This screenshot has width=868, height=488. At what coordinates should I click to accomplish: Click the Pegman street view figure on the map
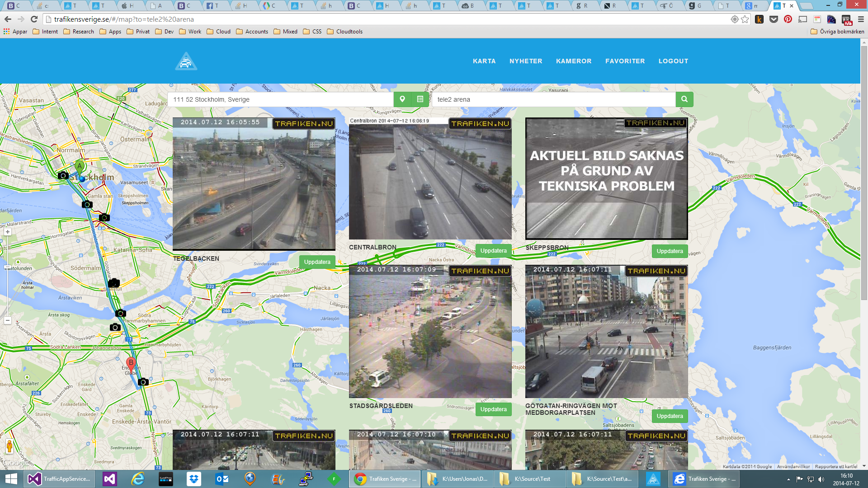point(9,446)
